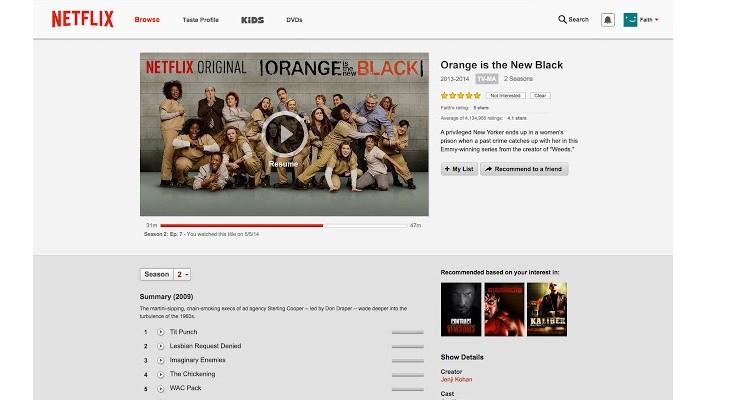Clear the star rating

click(x=540, y=95)
